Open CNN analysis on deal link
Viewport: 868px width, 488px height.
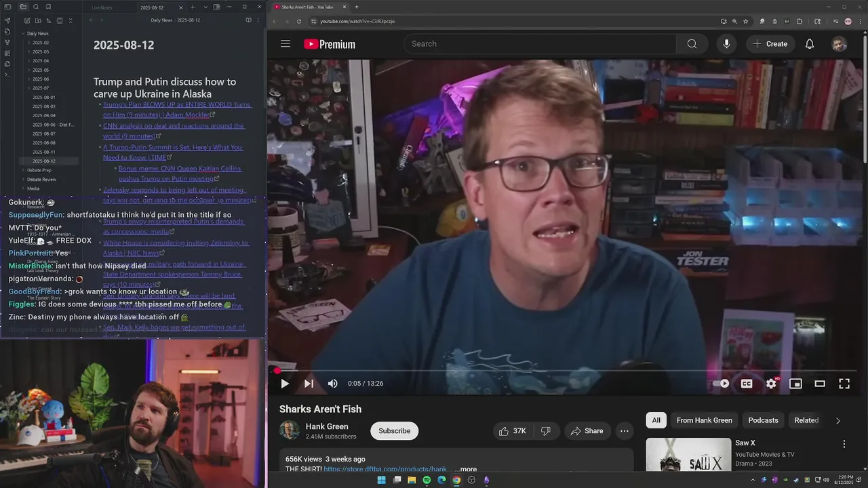coord(173,131)
